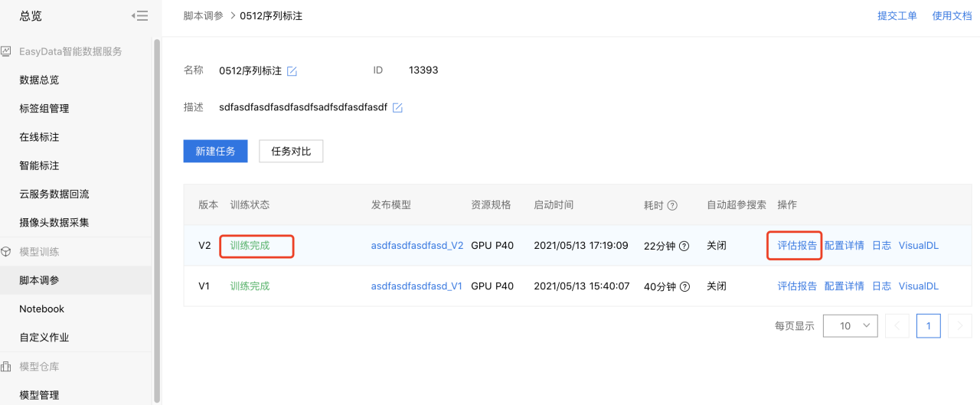Click the help icon next to 40分钟
The width and height of the screenshot is (980, 405).
pos(684,286)
